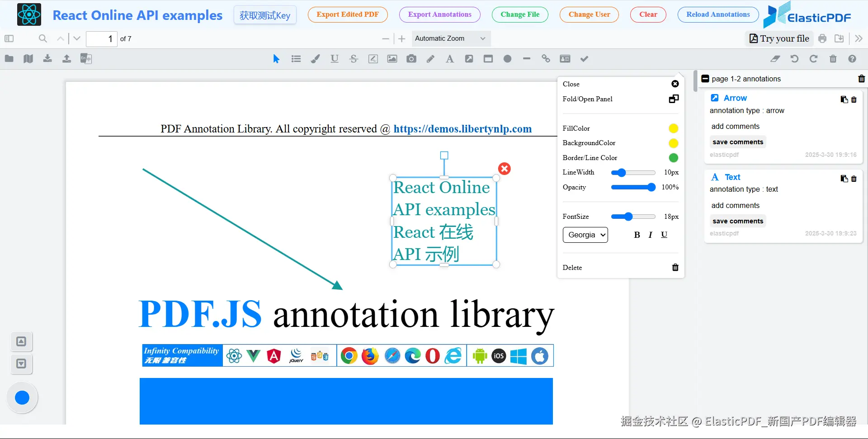The height and width of the screenshot is (439, 868).
Task: Select the strikethrough annotation tool
Action: (x=354, y=59)
